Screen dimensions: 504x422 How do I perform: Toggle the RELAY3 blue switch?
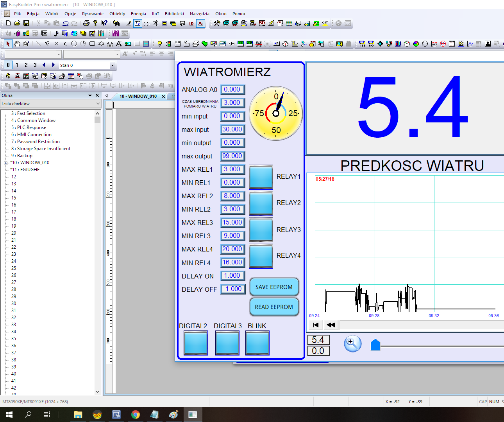[261, 230]
